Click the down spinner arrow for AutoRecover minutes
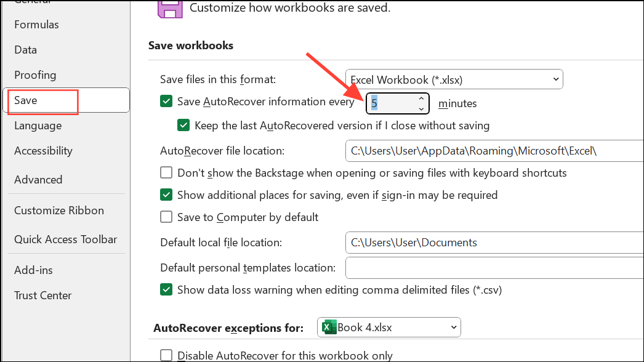 coord(421,108)
